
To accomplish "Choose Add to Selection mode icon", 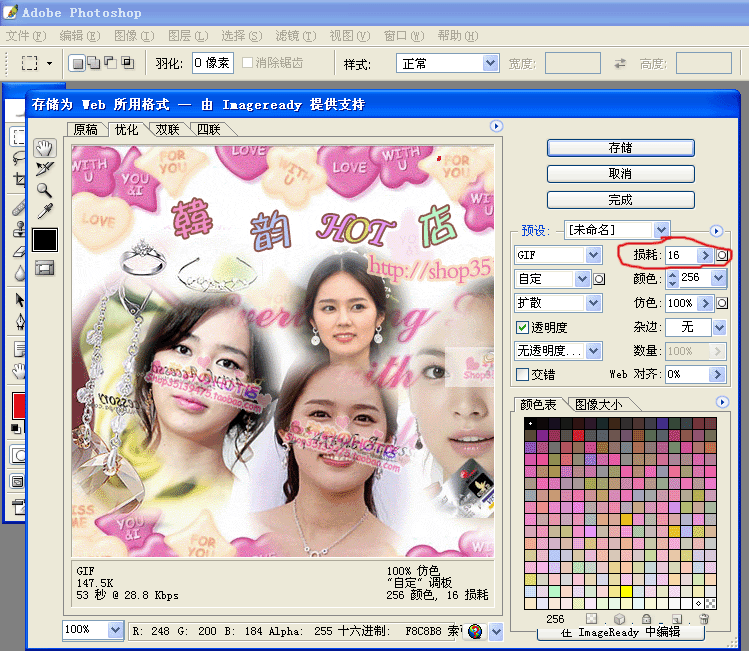I will (x=94, y=63).
